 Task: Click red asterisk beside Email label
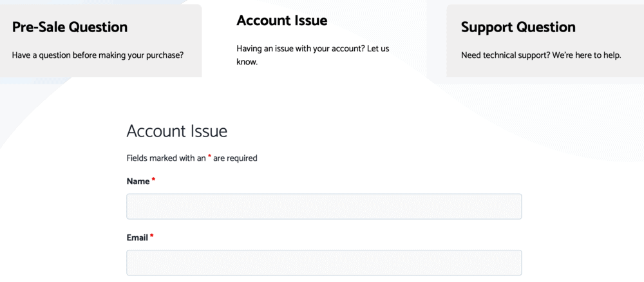point(152,237)
